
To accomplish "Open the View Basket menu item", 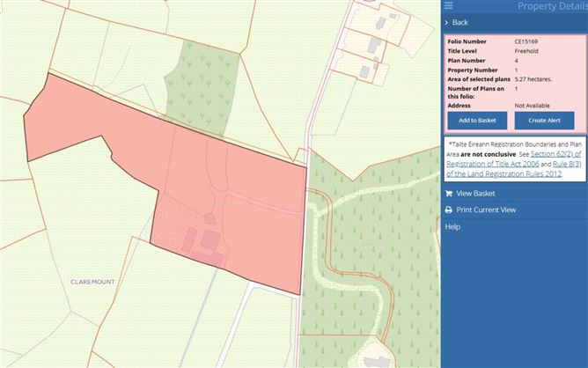I will coord(475,194).
